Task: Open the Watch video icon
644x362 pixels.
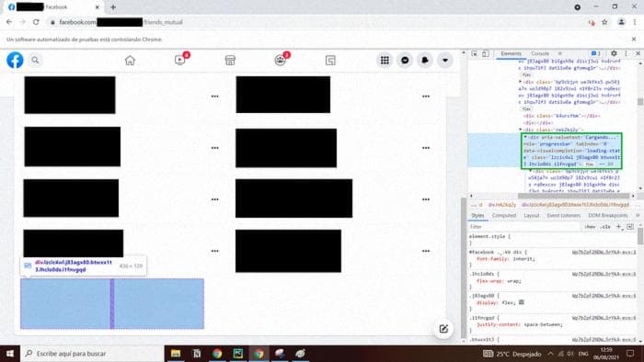Action: coord(180,61)
